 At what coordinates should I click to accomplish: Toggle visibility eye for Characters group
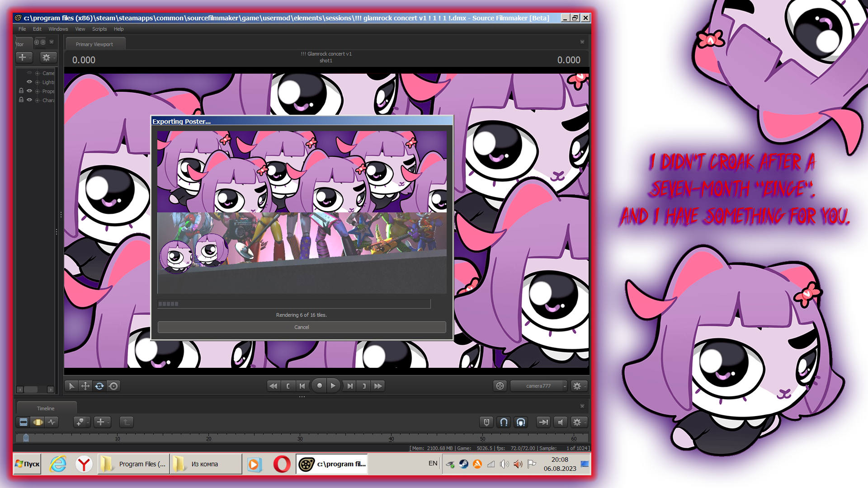(x=29, y=100)
